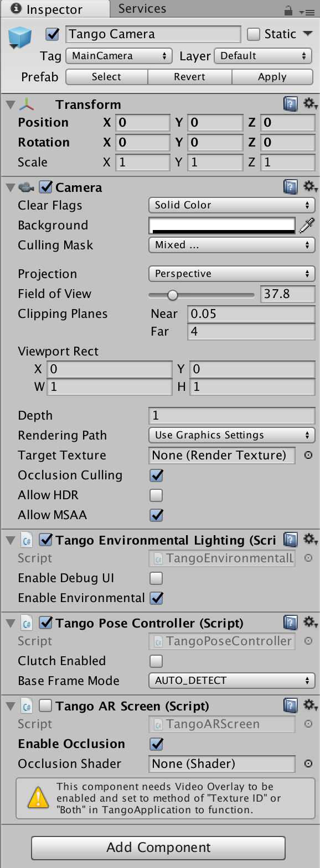Disable the Camera component checkbox
Image resolution: width=320 pixels, height=868 pixels.
(46, 187)
